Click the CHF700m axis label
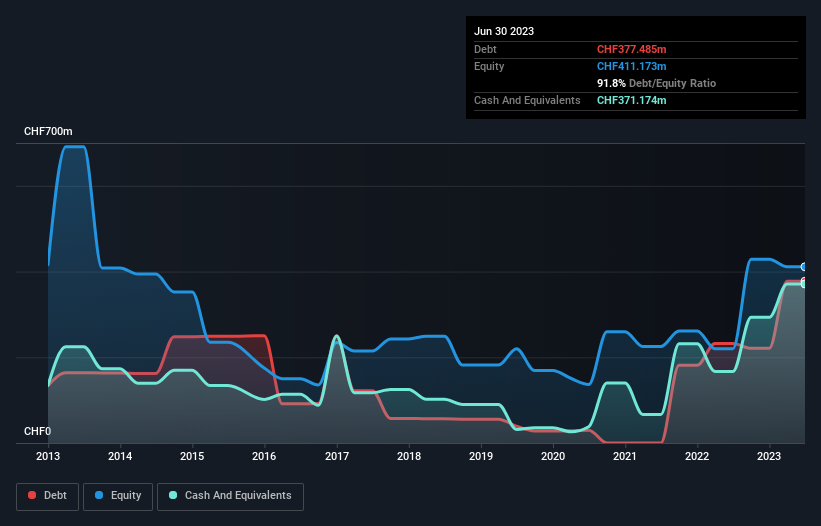The height and width of the screenshot is (526, 821). pyautogui.click(x=48, y=131)
